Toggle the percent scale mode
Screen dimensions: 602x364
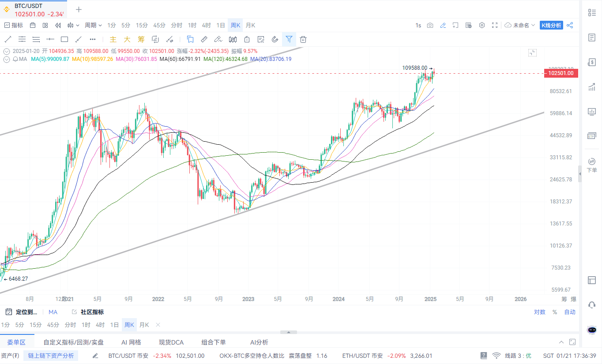pyautogui.click(x=555, y=312)
